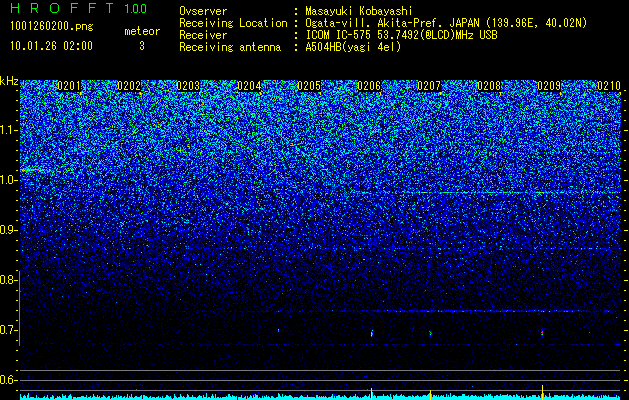Click the 1.0 kHz axis label
Image resolution: width=629 pixels, height=400 pixels.
9,180
